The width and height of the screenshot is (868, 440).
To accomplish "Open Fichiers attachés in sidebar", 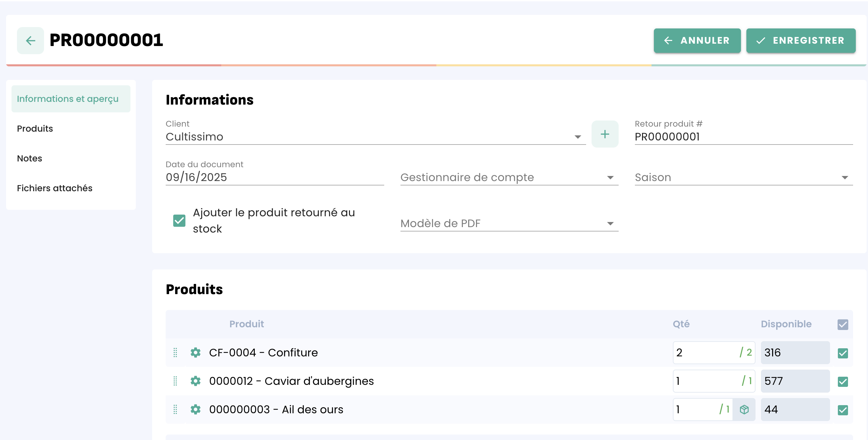I will point(55,188).
